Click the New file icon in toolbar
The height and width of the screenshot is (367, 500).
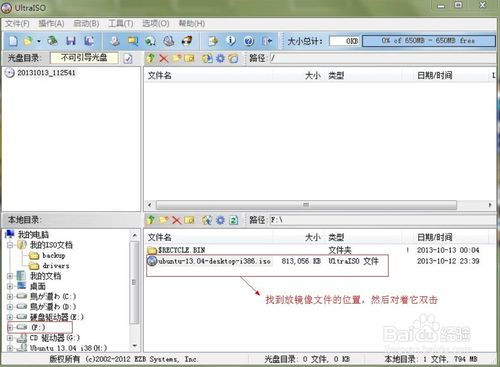pos(13,41)
